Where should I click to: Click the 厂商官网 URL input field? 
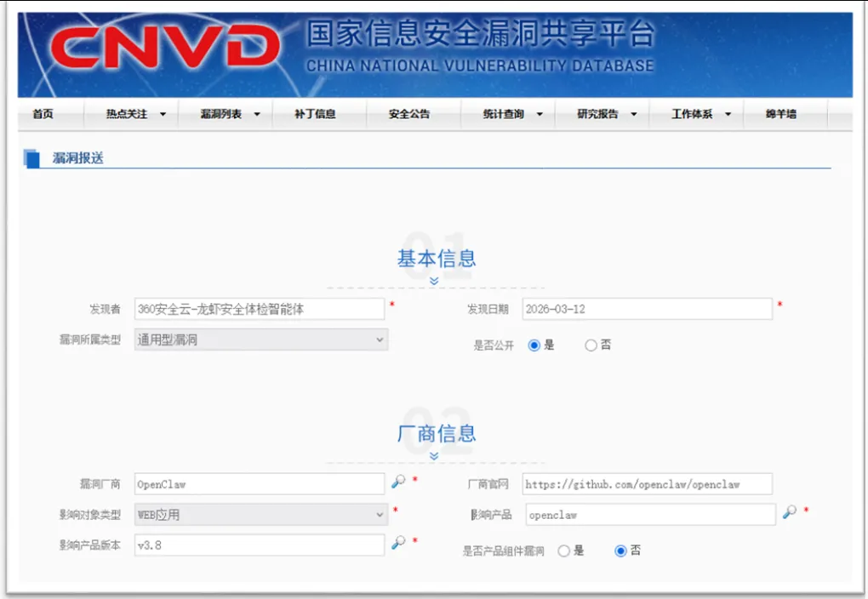coord(647,484)
